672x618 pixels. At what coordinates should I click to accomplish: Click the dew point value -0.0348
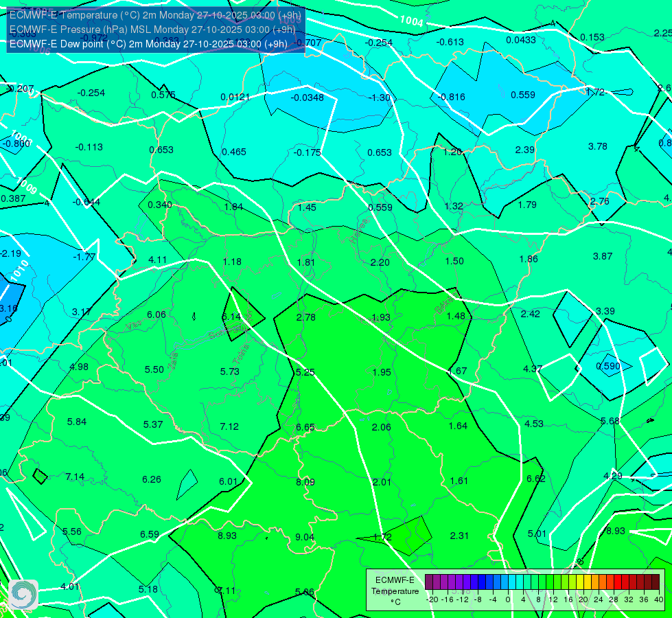click(x=308, y=98)
